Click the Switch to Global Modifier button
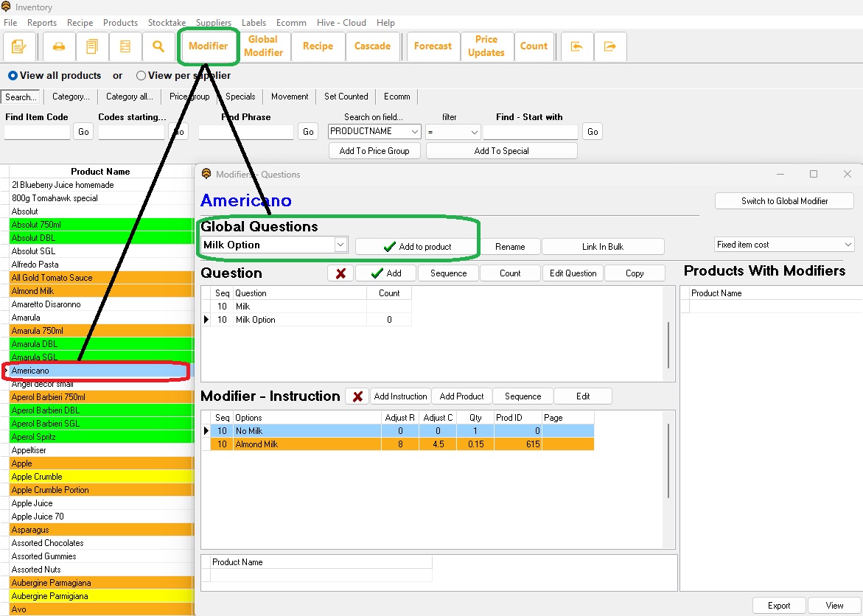 click(783, 200)
